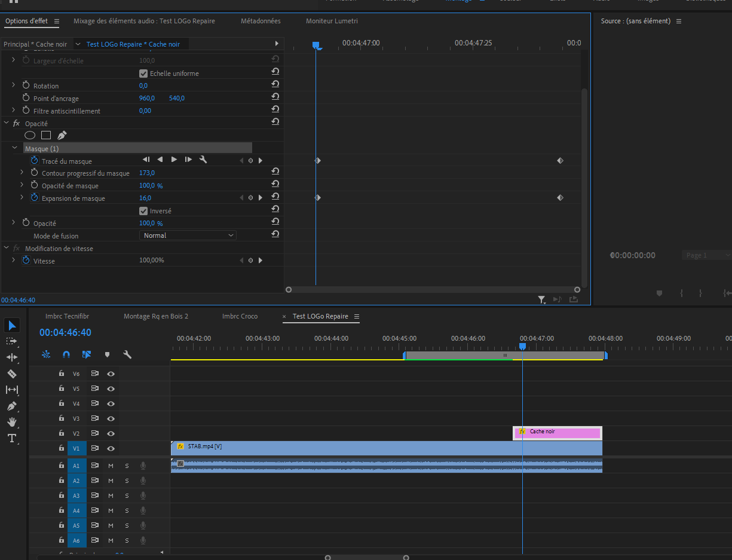Toggle timeline snapping magnet icon
The image size is (732, 560).
click(66, 354)
